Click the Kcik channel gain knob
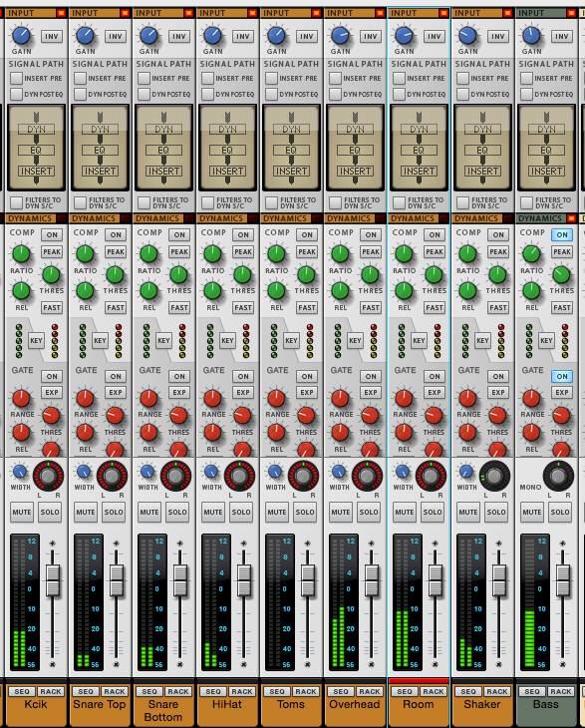 pyautogui.click(x=21, y=36)
